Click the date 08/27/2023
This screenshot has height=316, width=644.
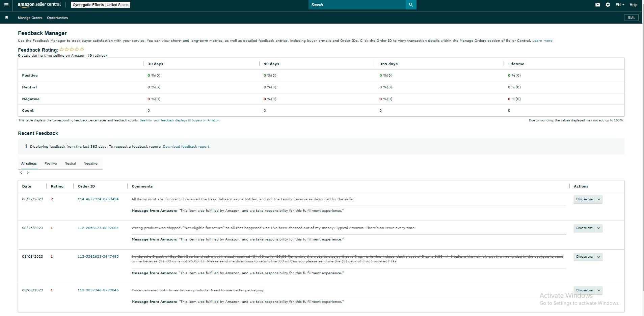coord(32,199)
